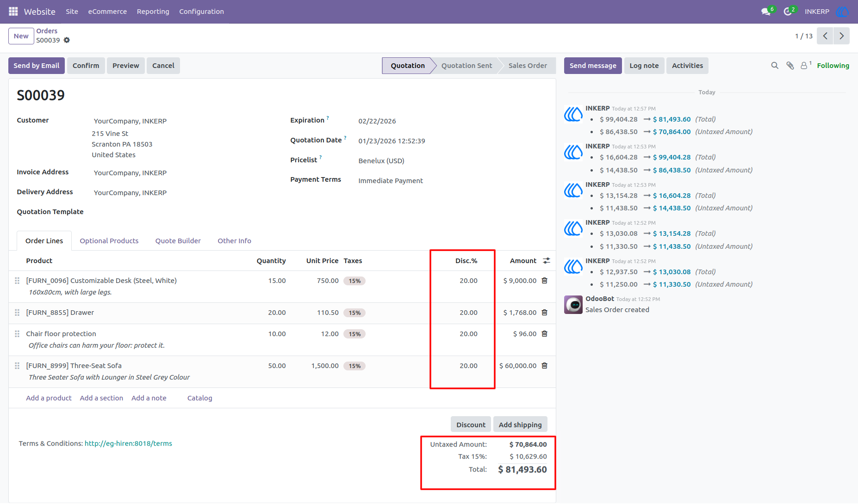Select the Quotation Sent status stage

coord(466,66)
